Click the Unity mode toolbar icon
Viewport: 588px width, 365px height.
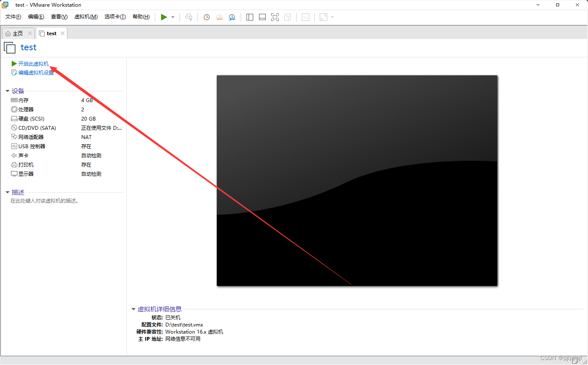pos(288,17)
